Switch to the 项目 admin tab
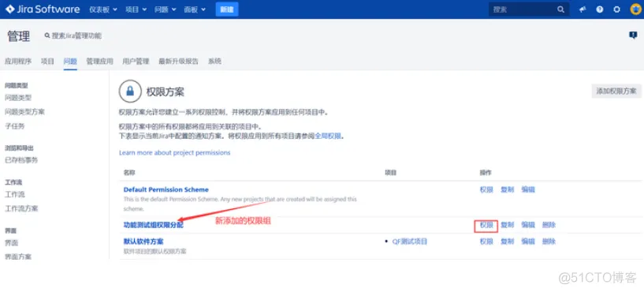644x292 pixels. click(47, 62)
